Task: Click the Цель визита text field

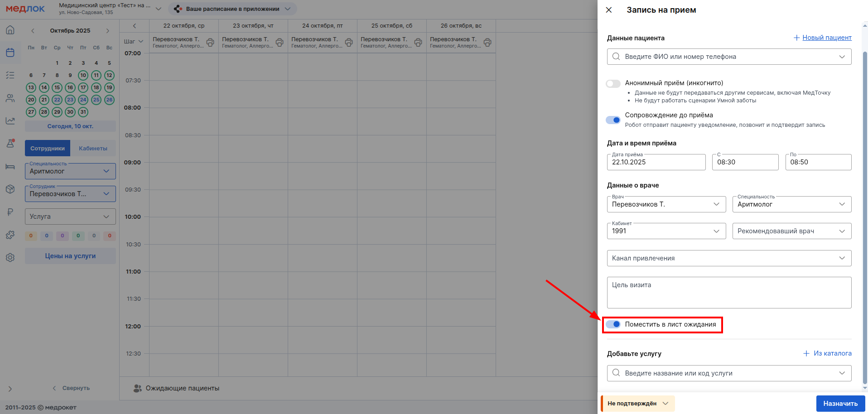Action: [728, 293]
